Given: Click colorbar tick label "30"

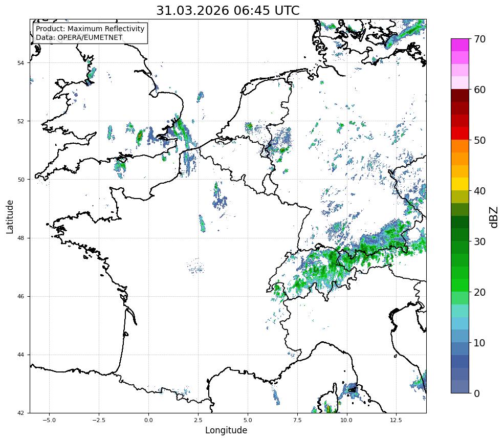Looking at the screenshot, I should (479, 241).
